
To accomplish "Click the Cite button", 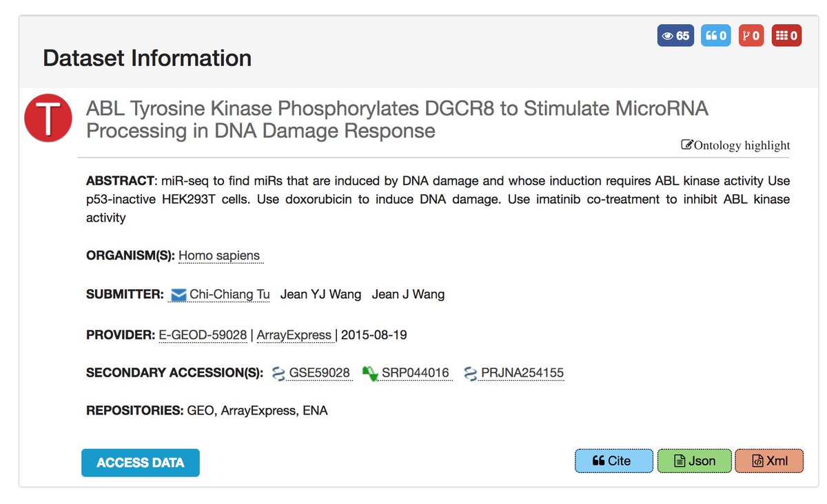I will [614, 461].
